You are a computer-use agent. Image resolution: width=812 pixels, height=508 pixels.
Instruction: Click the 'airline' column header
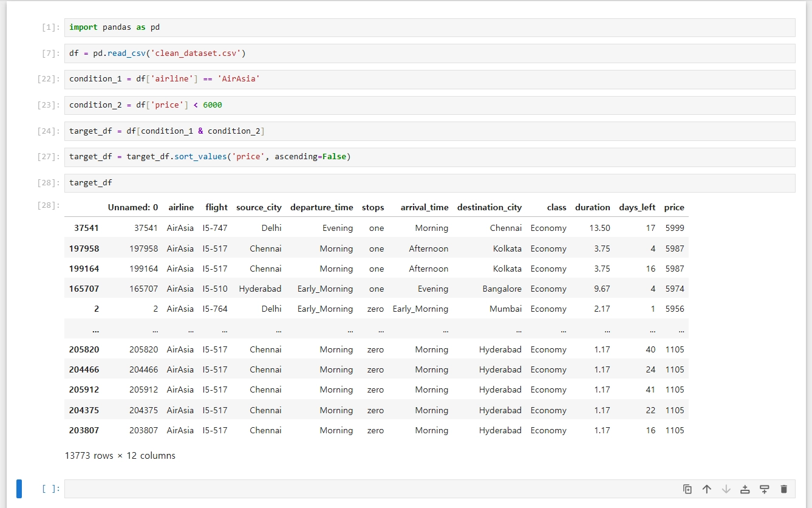coord(181,207)
